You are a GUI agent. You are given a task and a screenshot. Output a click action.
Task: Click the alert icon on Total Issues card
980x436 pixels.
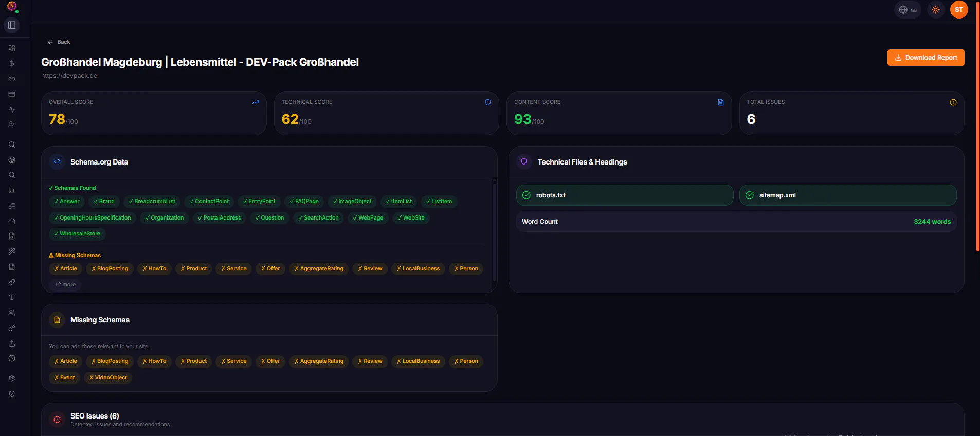[x=953, y=102]
